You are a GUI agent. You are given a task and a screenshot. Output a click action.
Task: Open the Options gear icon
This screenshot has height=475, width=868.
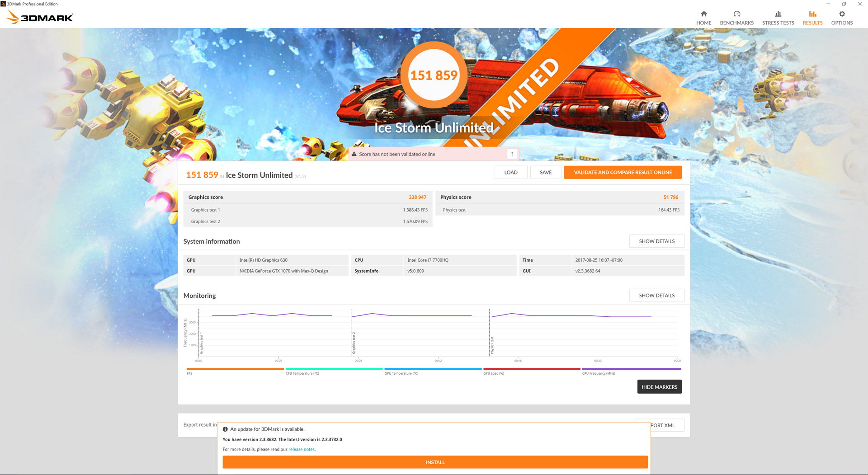842,14
